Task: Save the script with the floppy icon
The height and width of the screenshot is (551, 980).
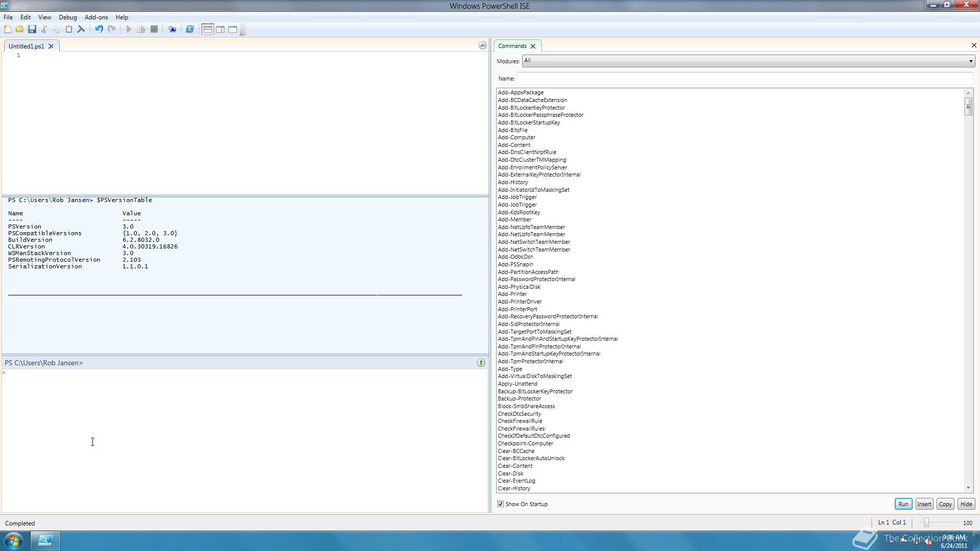Action: tap(32, 30)
